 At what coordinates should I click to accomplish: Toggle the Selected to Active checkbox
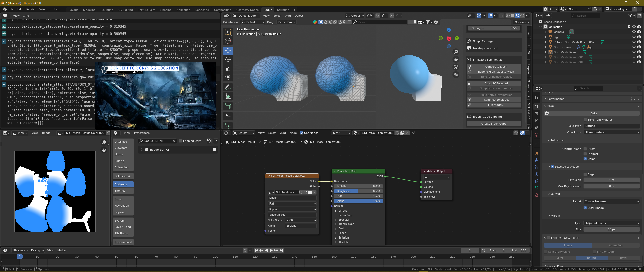552,167
